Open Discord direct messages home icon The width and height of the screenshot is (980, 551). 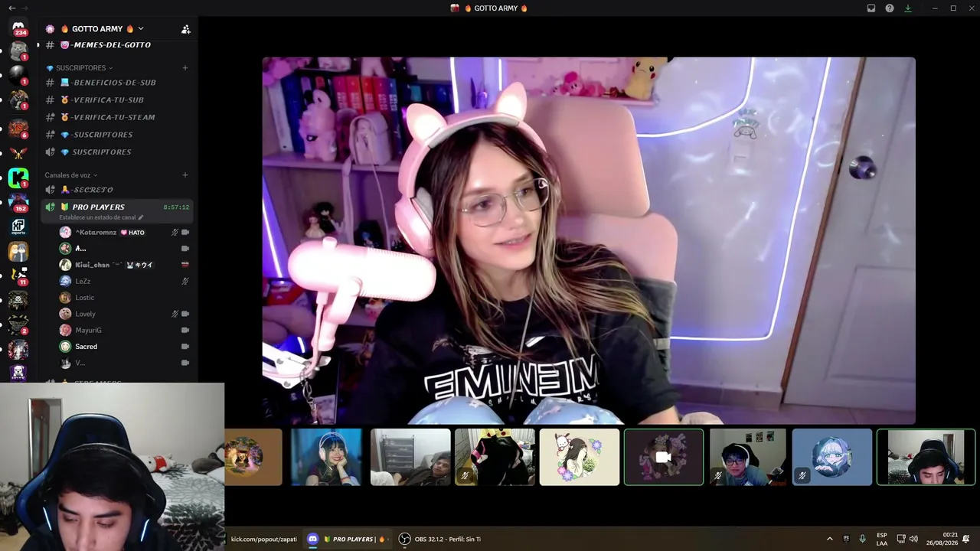click(x=18, y=28)
